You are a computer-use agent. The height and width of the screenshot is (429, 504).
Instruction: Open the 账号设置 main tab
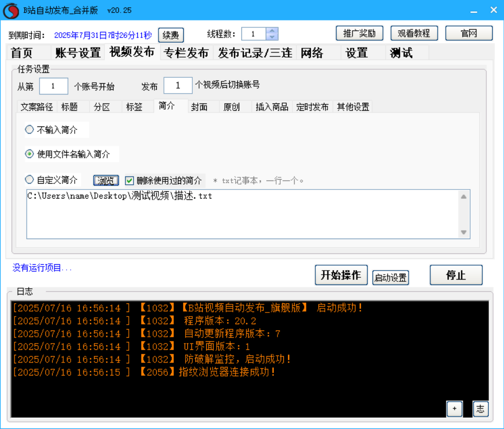pyautogui.click(x=78, y=53)
